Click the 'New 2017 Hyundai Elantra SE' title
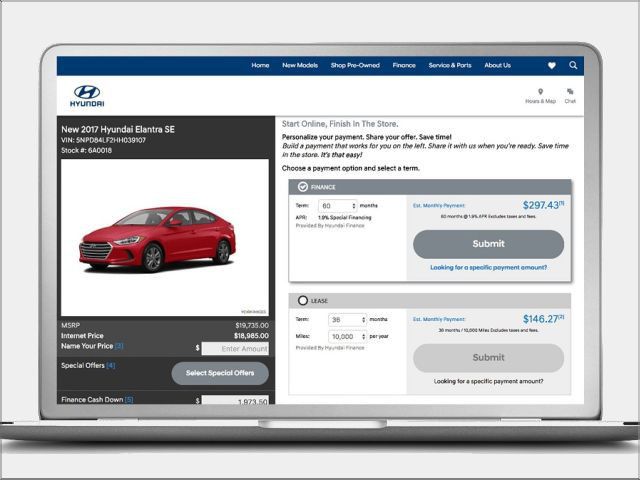This screenshot has width=640, height=480. (118, 129)
